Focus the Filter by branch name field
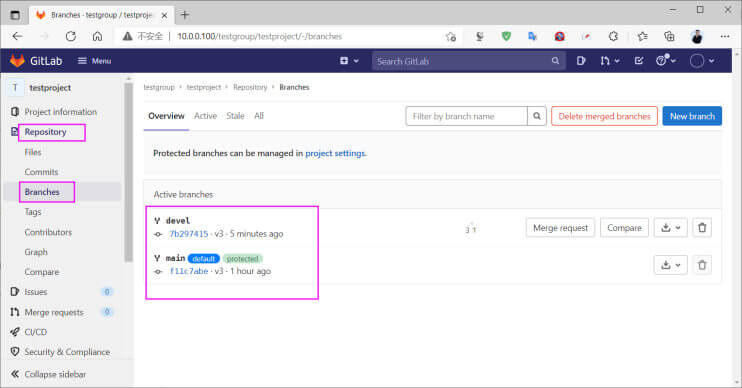 (x=466, y=116)
